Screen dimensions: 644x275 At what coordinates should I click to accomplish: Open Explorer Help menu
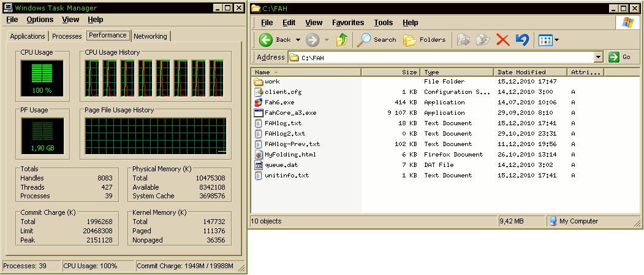pos(411,23)
